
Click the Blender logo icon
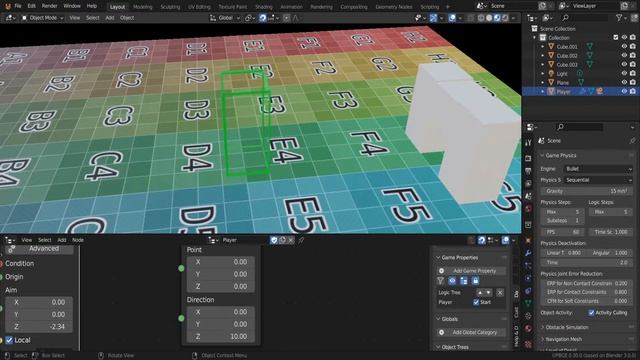click(7, 6)
